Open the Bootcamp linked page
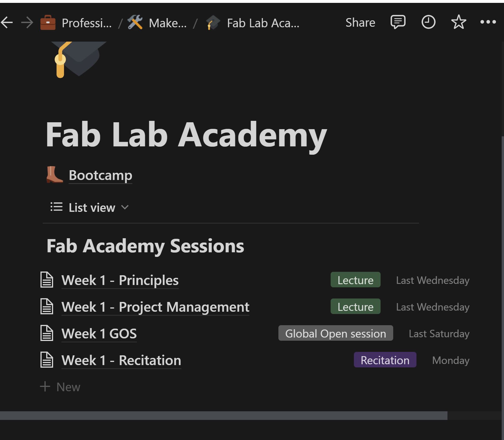The width and height of the screenshot is (504, 440). pyautogui.click(x=100, y=175)
